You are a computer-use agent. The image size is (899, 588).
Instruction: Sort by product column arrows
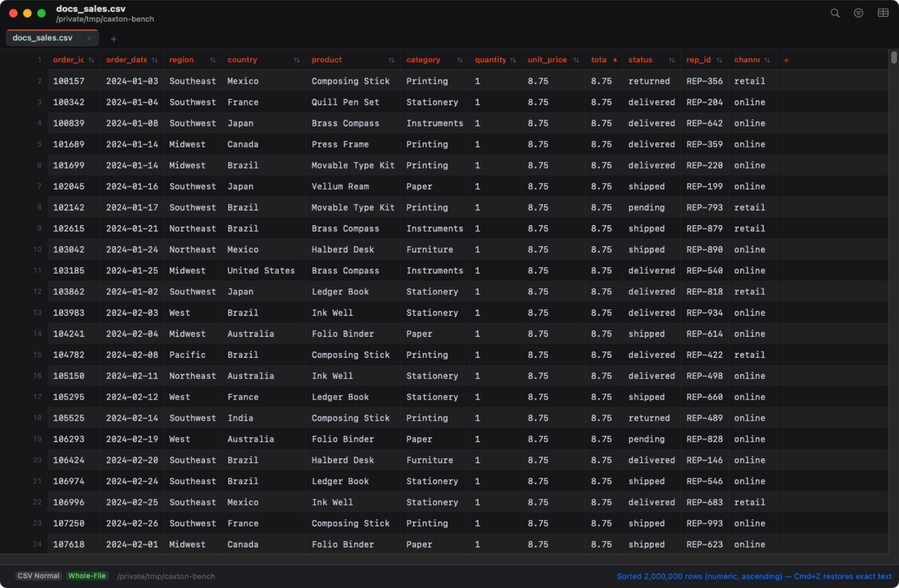point(392,60)
